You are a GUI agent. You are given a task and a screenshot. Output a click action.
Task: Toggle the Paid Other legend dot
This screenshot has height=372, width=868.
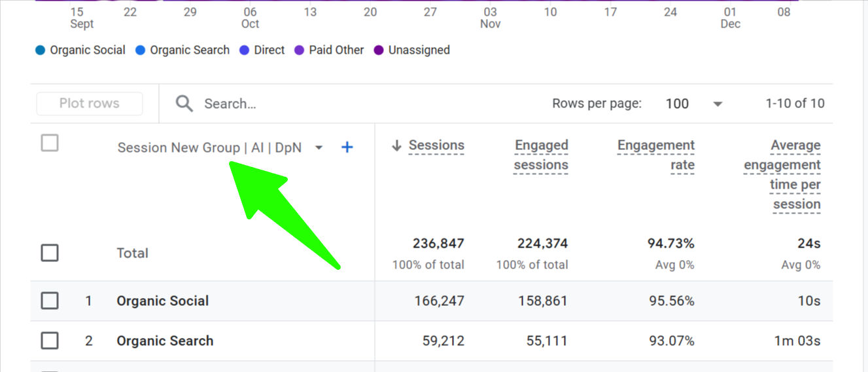[x=299, y=50]
